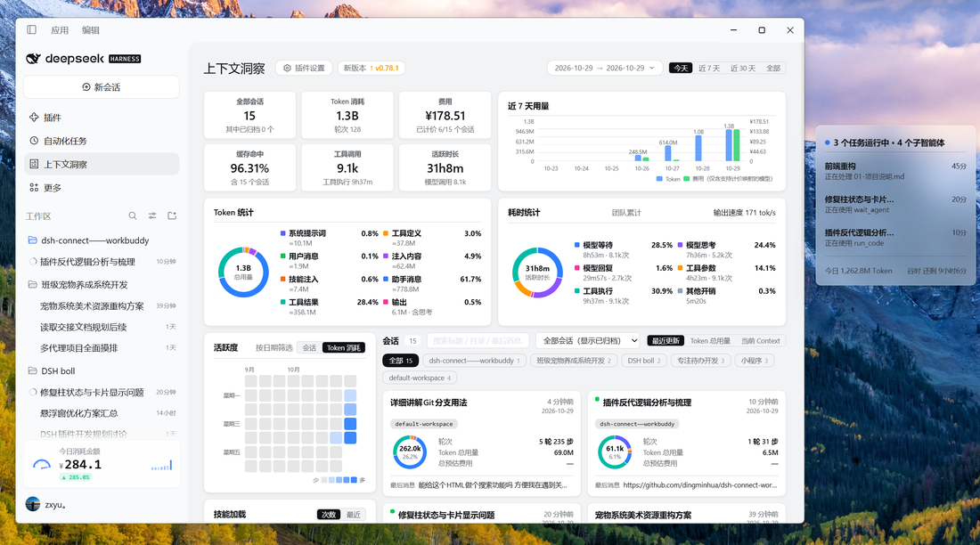Switch 技能加载 to 最近 view
This screenshot has width=980, height=545.
(354, 515)
